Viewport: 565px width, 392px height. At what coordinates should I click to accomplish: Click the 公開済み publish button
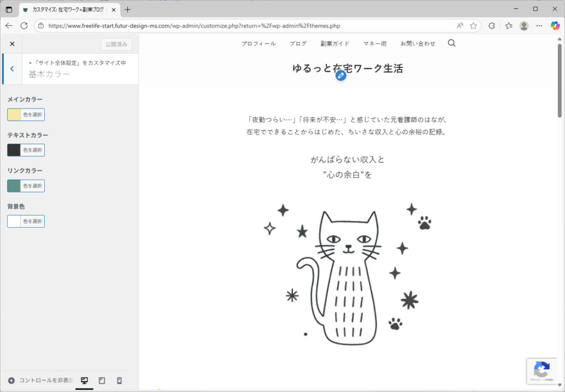[115, 44]
